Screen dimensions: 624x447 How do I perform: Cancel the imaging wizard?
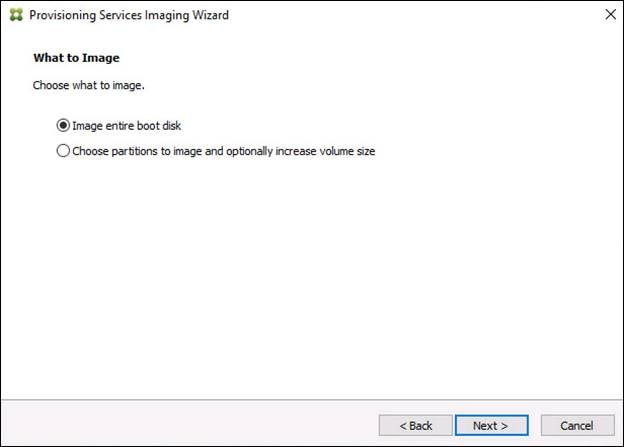point(578,425)
